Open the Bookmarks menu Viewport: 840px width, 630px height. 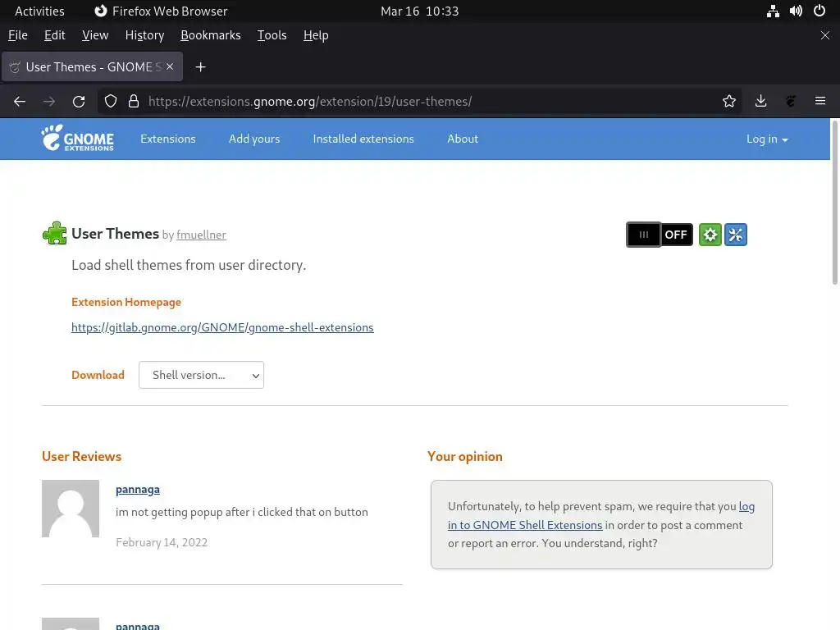211,35
